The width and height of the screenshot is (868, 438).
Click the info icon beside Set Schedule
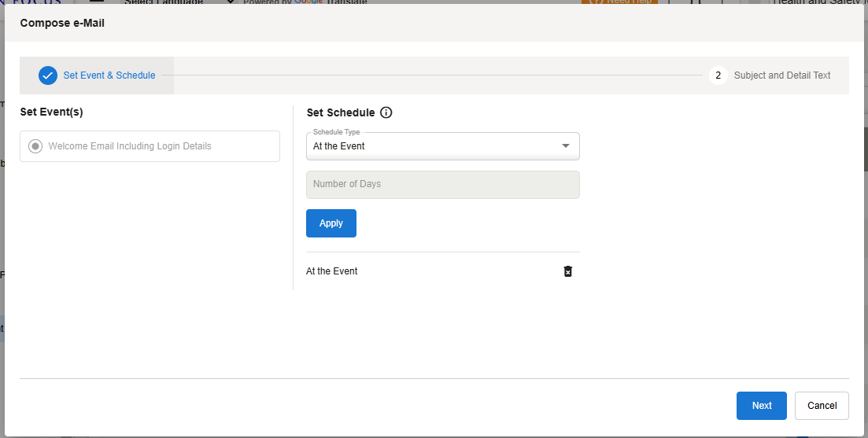(386, 112)
